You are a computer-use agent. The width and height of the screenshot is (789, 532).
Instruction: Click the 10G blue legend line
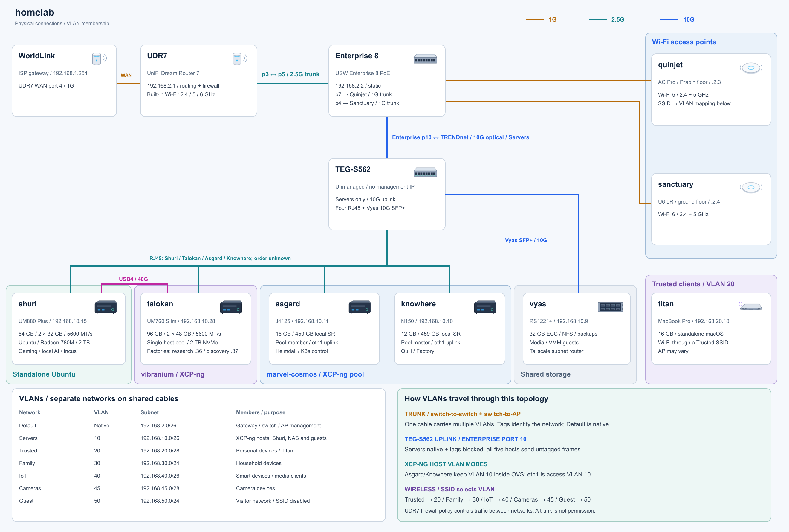669,20
